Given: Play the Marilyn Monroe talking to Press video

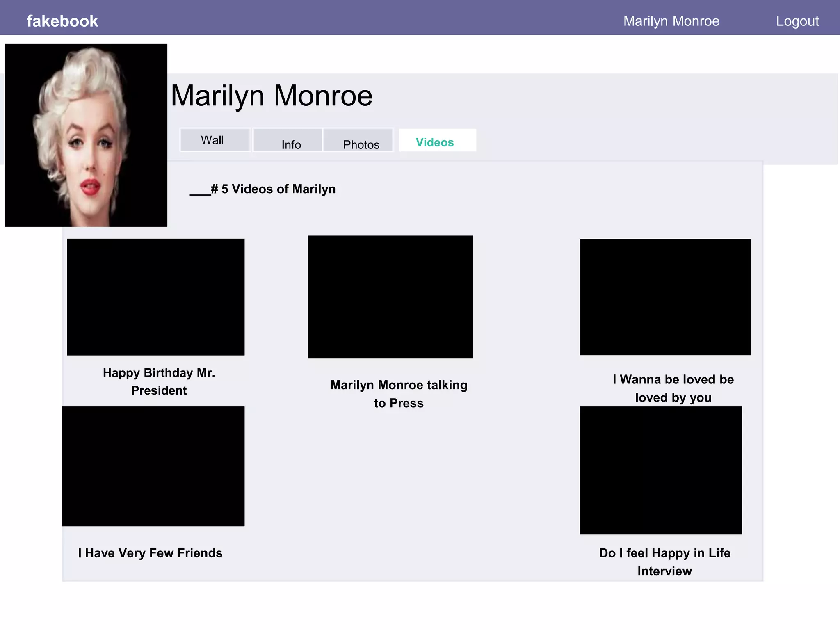Looking at the screenshot, I should pyautogui.click(x=390, y=297).
